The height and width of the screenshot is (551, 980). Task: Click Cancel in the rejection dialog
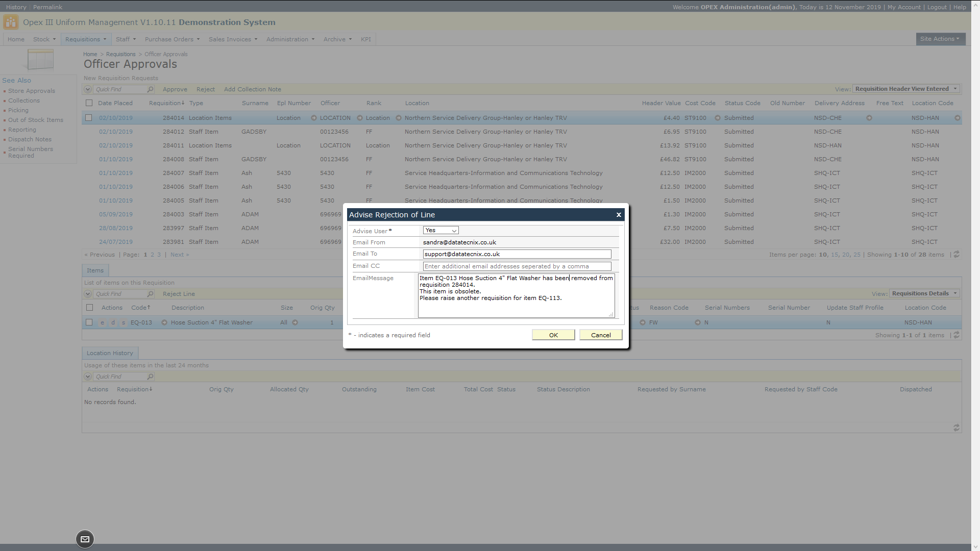(x=601, y=335)
